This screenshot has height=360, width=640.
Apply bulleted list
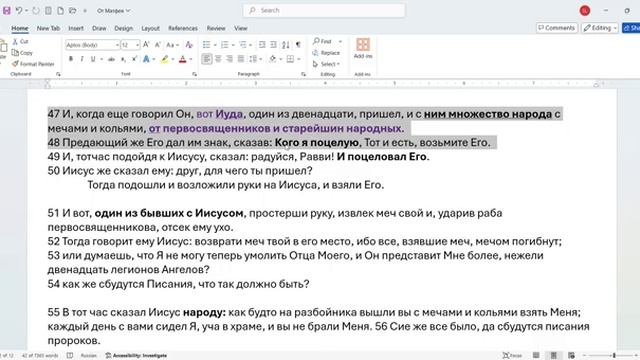pyautogui.click(x=207, y=44)
